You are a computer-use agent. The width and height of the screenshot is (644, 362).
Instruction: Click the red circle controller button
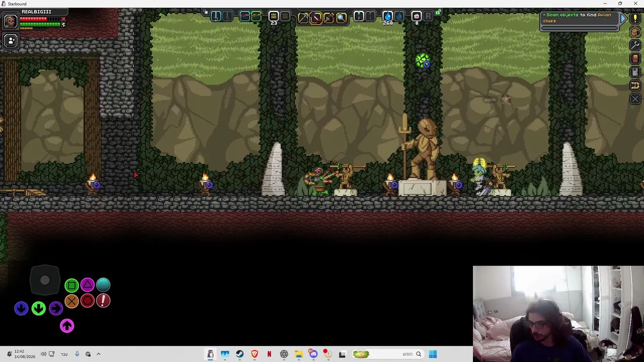click(88, 301)
